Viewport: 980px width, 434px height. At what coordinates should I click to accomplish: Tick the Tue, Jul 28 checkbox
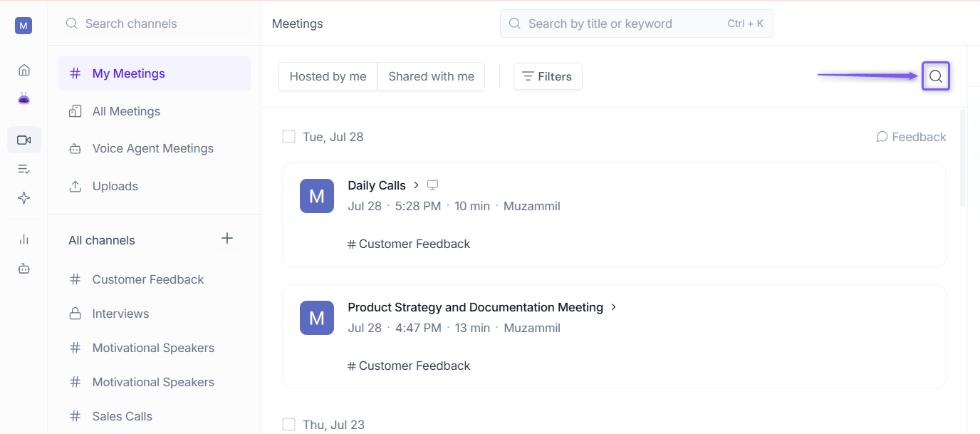coord(288,136)
